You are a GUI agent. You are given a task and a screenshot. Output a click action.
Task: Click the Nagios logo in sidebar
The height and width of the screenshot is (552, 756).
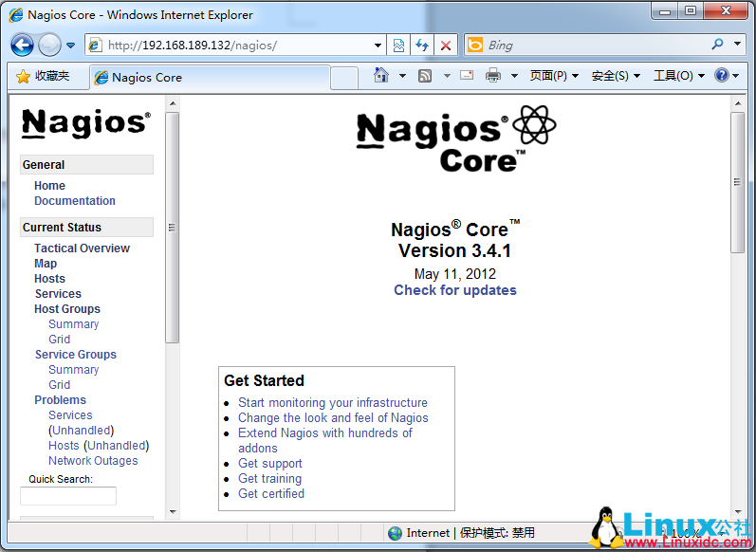tap(86, 123)
